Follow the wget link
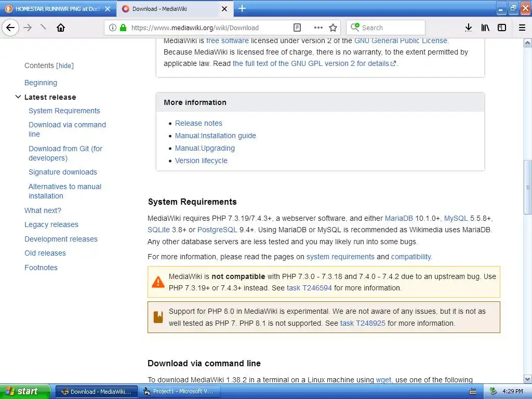Image resolution: width=532 pixels, height=399 pixels. tap(383, 380)
